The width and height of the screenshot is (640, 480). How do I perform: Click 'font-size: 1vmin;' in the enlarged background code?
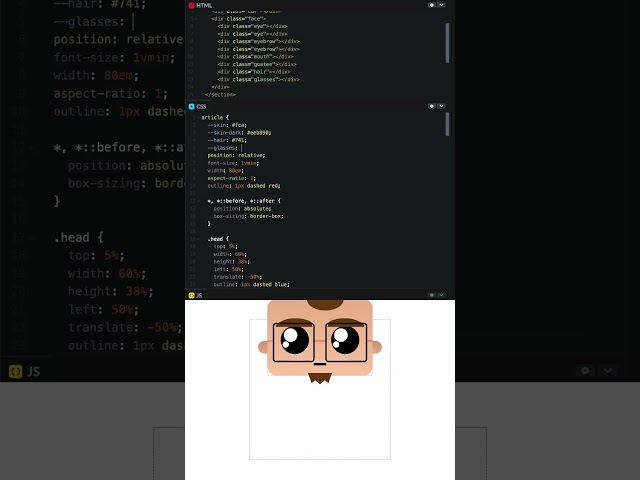114,58
